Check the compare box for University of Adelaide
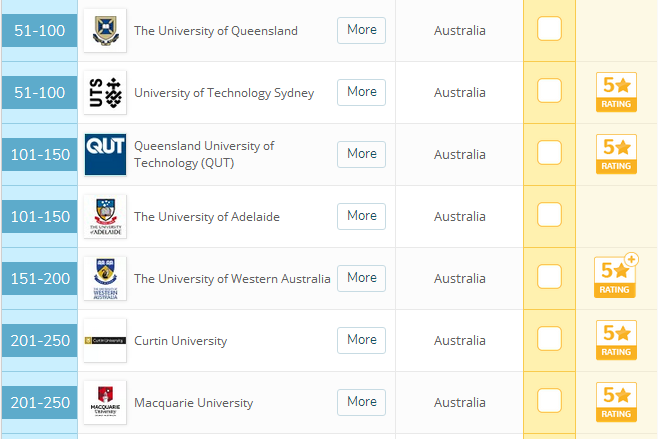 [549, 214]
